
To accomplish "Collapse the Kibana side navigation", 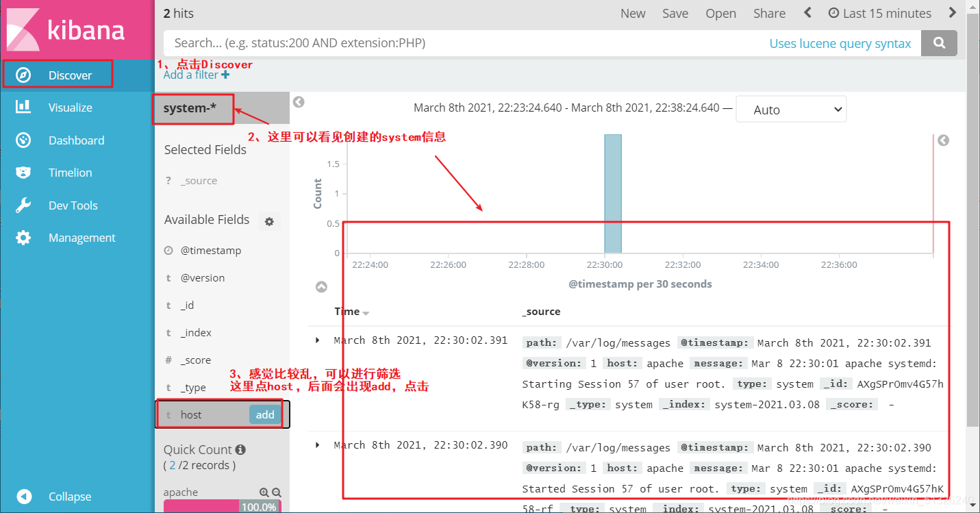I will [69, 497].
